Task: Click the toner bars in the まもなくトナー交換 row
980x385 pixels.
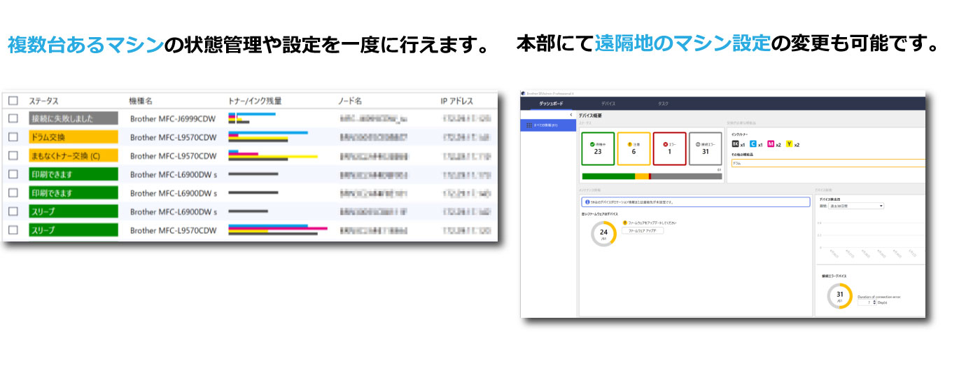Action: 273,155
